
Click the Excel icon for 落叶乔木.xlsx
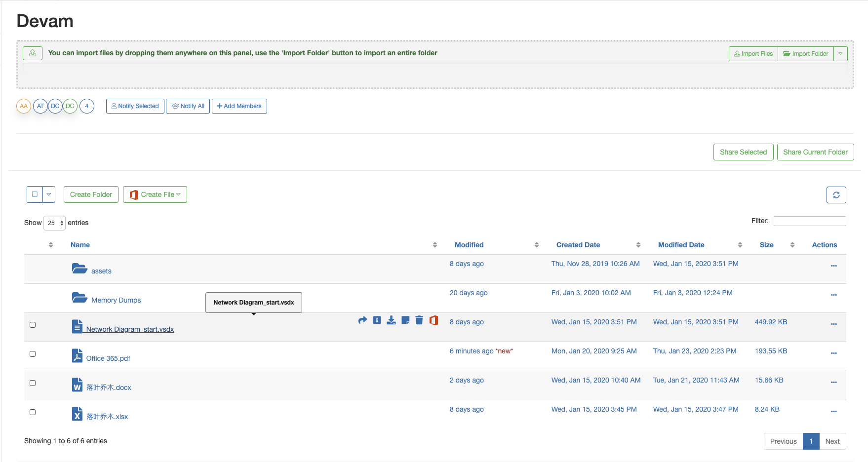click(77, 414)
